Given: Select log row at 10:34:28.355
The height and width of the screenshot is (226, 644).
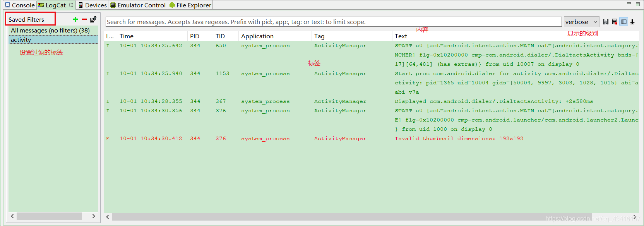Looking at the screenshot, I should tap(371, 101).
